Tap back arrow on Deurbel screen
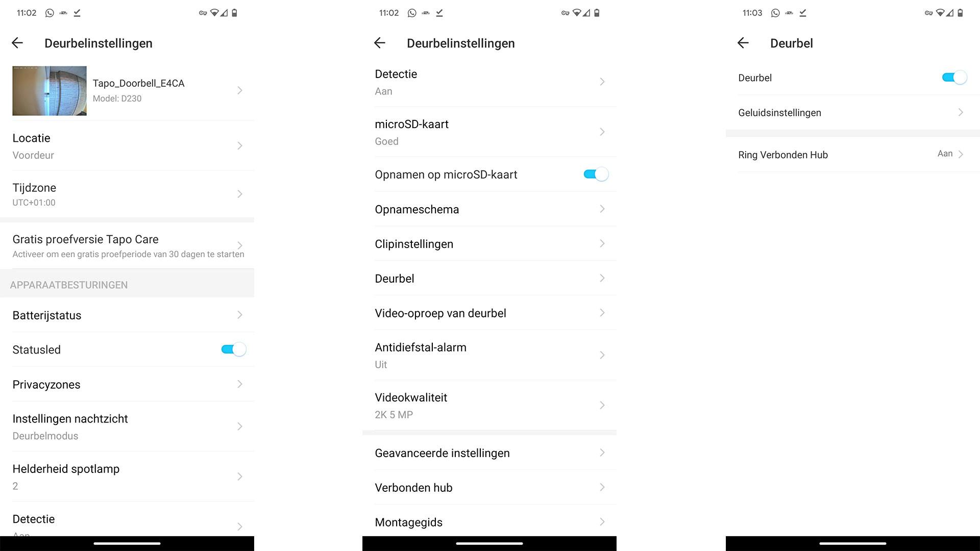980x551 pixels. 743,43
